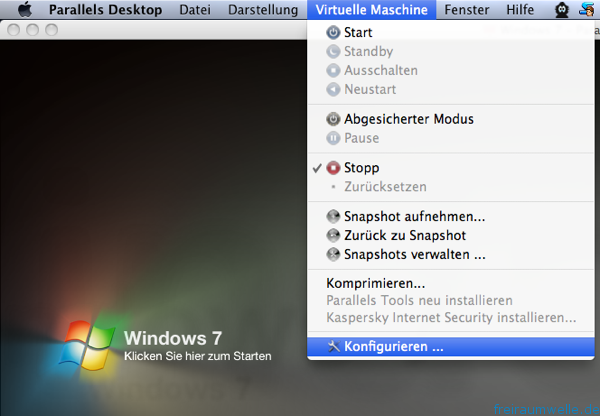600x416 pixels.
Task: Click the Abgesicherter Modus icon
Action: pyautogui.click(x=334, y=119)
